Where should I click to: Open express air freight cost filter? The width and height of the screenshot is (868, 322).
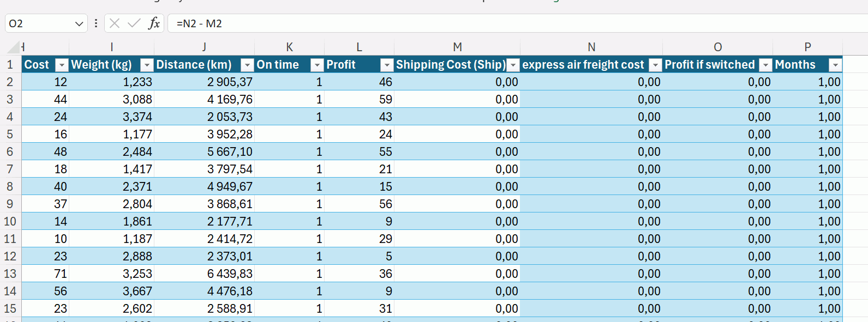[x=655, y=65]
